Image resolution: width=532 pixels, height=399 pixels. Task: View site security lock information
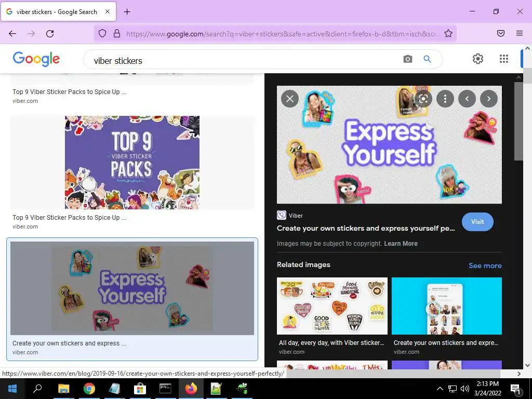(x=117, y=33)
